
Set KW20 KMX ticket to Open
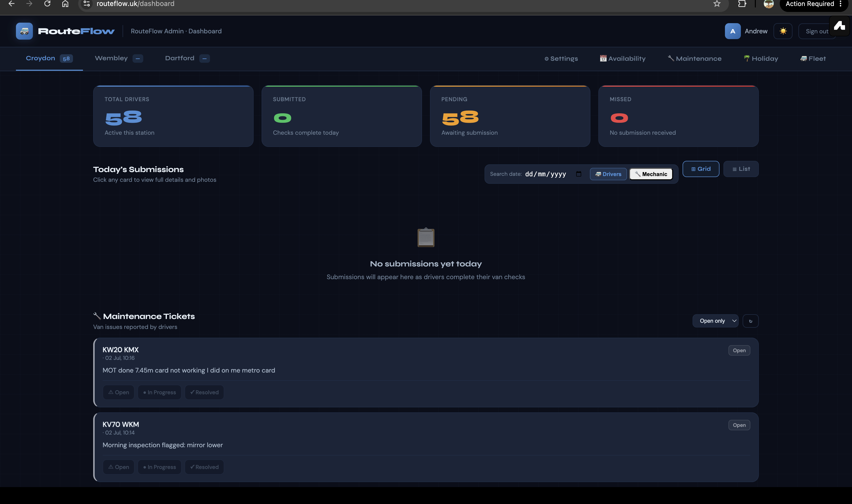tap(119, 392)
